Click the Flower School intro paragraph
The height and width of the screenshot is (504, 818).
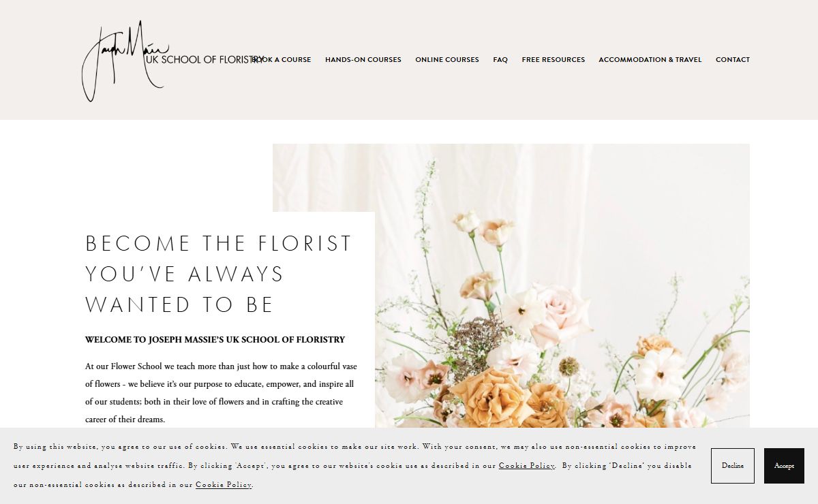[221, 393]
